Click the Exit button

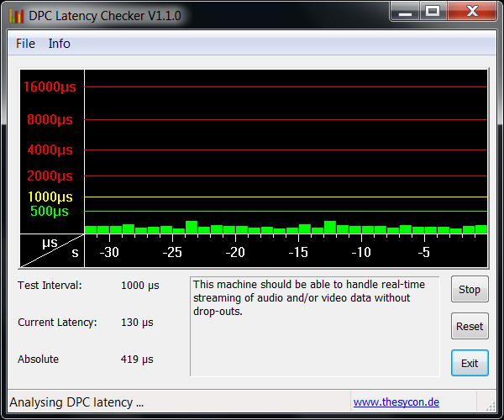(470, 363)
